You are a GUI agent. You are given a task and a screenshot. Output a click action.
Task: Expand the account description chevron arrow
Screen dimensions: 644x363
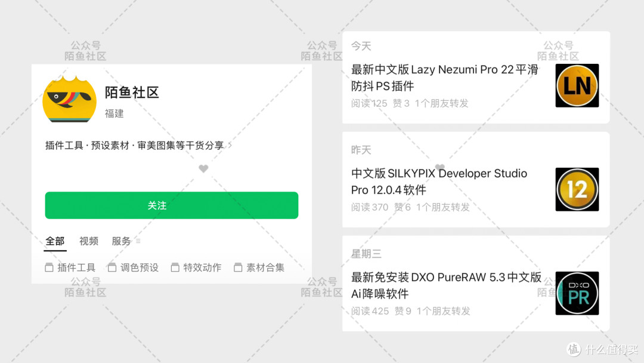click(230, 145)
